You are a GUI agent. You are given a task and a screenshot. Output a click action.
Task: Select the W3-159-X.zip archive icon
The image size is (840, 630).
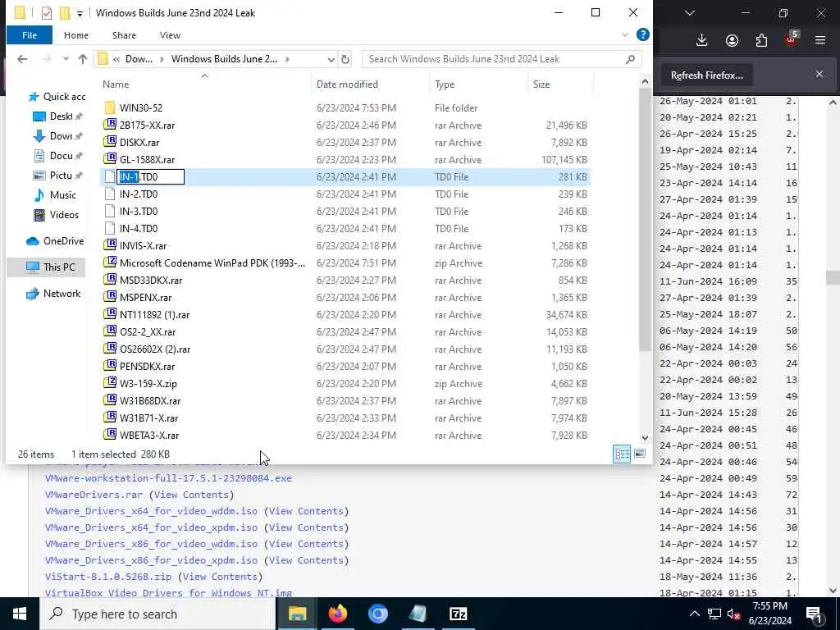110,384
